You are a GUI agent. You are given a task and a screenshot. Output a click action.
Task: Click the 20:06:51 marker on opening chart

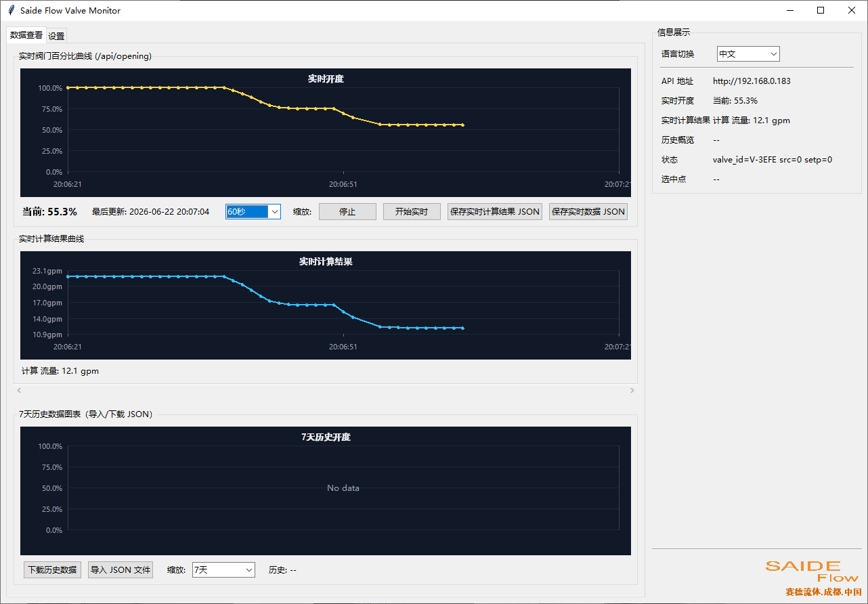[x=343, y=184]
